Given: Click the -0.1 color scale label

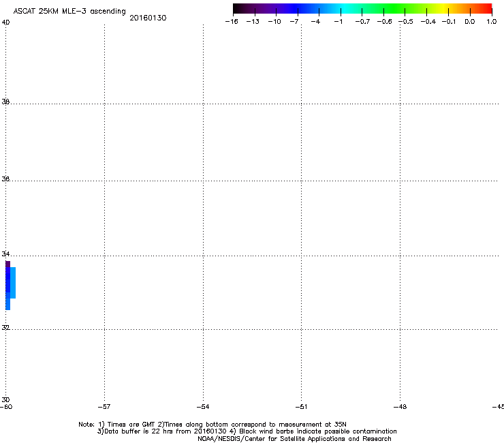Looking at the screenshot, I should (x=449, y=22).
